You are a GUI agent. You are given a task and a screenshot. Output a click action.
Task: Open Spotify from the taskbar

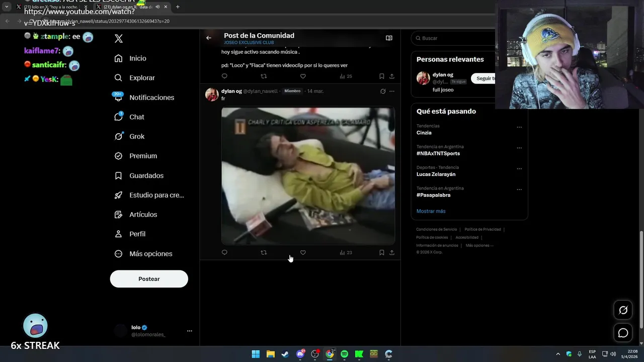[x=344, y=354]
